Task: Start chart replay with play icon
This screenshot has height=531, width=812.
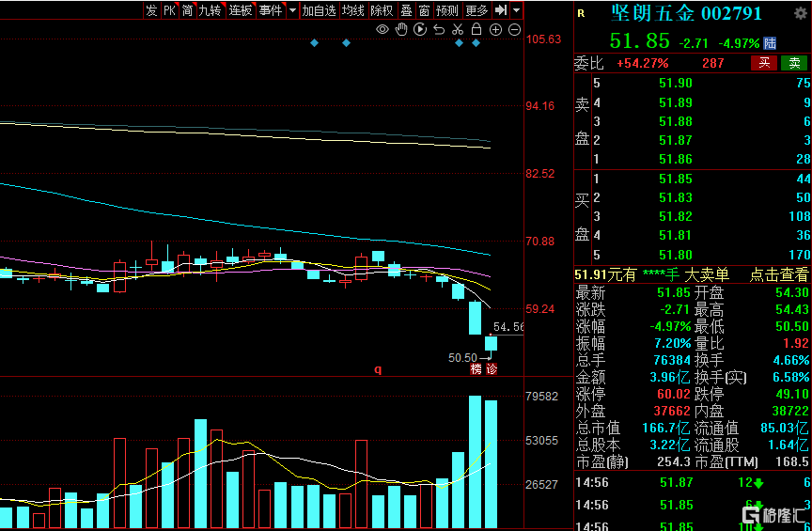Action: click(420, 29)
